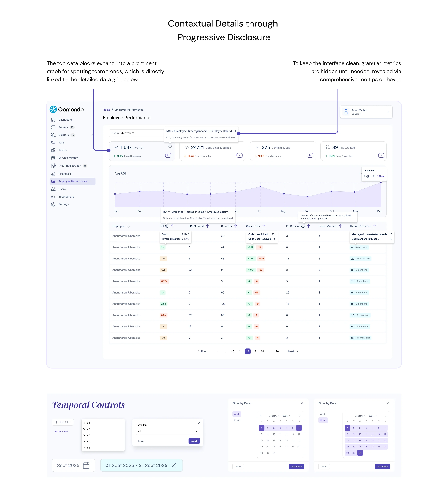Open Amal Mishra account dropdown

click(x=388, y=112)
